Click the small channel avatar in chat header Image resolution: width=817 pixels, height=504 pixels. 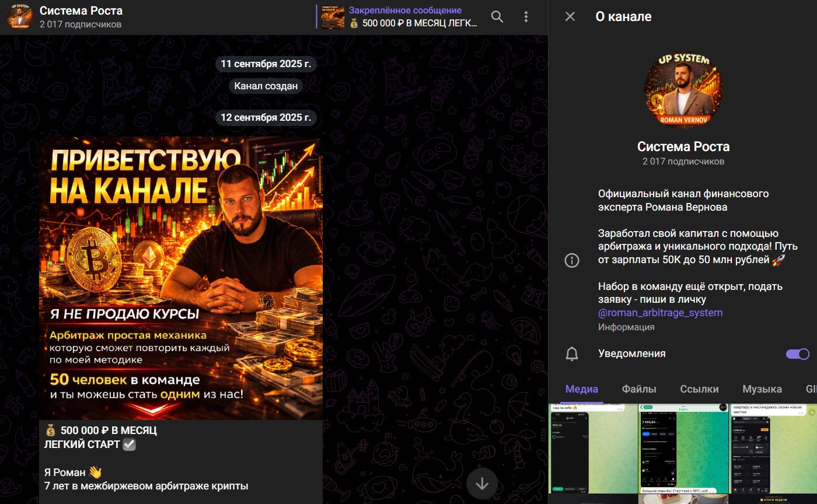[x=20, y=17]
